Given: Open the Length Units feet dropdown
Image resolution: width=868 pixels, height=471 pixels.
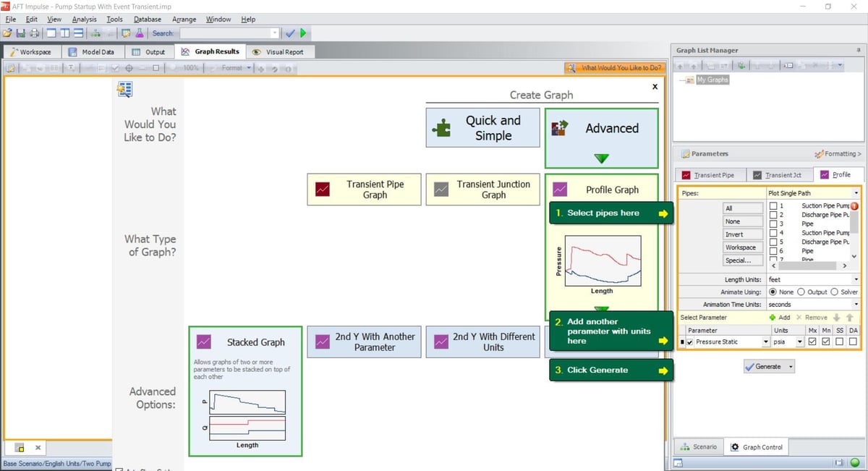Looking at the screenshot, I should 856,279.
